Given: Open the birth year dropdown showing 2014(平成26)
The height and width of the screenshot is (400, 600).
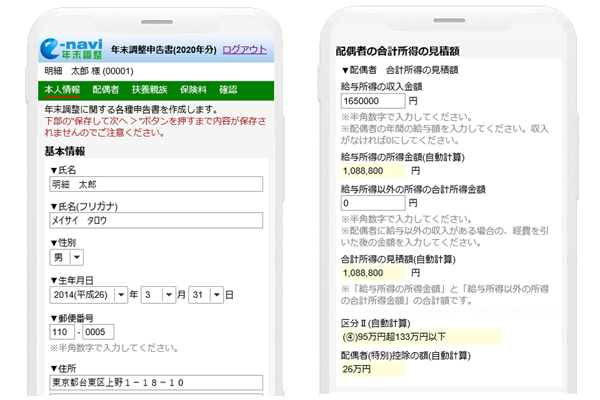Looking at the screenshot, I should point(89,295).
